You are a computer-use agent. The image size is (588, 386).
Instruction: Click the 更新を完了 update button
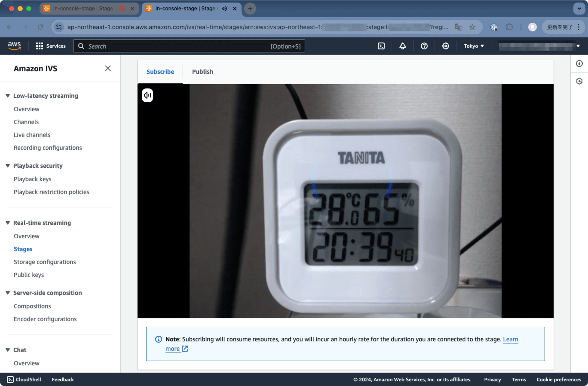(559, 27)
